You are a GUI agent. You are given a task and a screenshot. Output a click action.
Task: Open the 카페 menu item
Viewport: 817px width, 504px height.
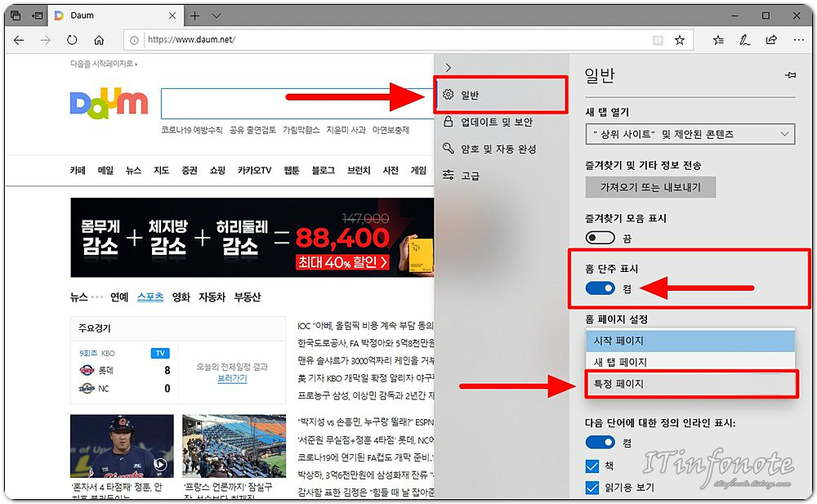coord(78,171)
